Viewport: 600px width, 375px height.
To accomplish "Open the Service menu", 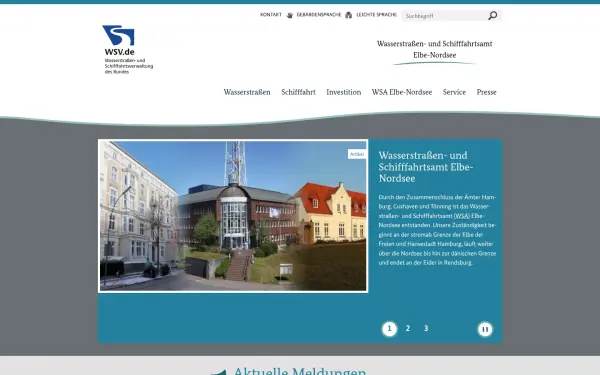I will pyautogui.click(x=454, y=92).
